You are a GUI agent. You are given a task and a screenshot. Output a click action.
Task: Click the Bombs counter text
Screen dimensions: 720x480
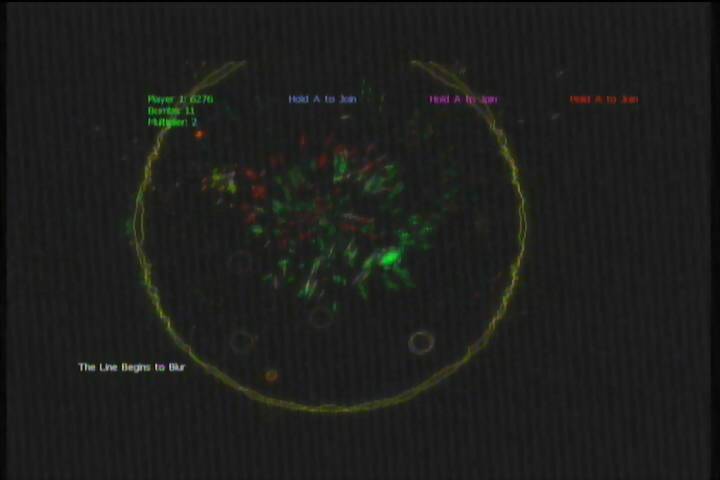pos(171,110)
